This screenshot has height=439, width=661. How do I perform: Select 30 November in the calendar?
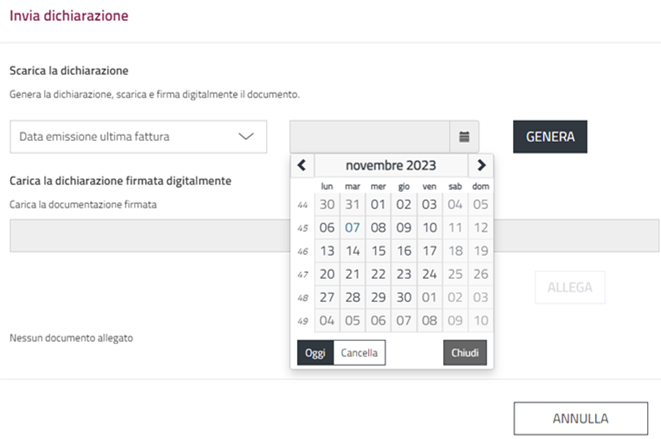404,297
